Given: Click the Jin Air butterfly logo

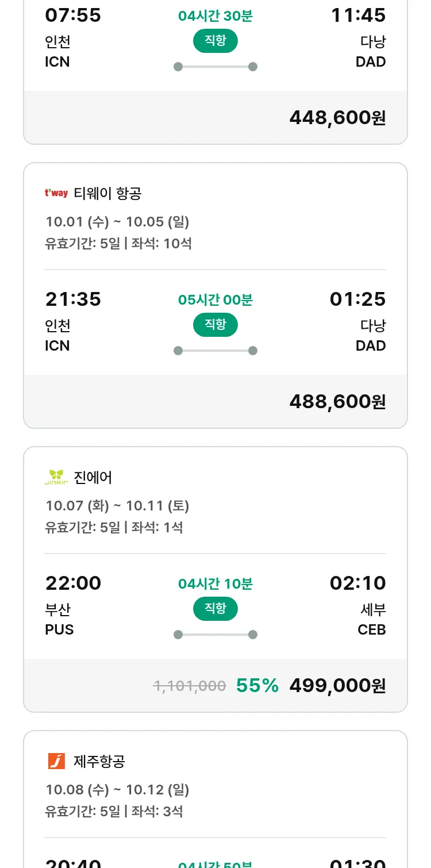Looking at the screenshot, I should (56, 477).
